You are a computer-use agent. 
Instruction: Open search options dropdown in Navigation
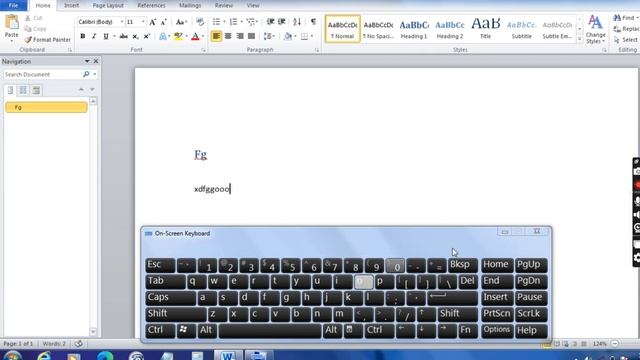tap(95, 75)
